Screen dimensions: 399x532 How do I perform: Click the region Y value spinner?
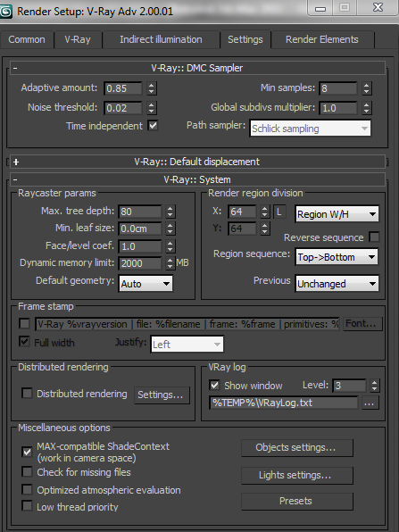[x=265, y=229]
